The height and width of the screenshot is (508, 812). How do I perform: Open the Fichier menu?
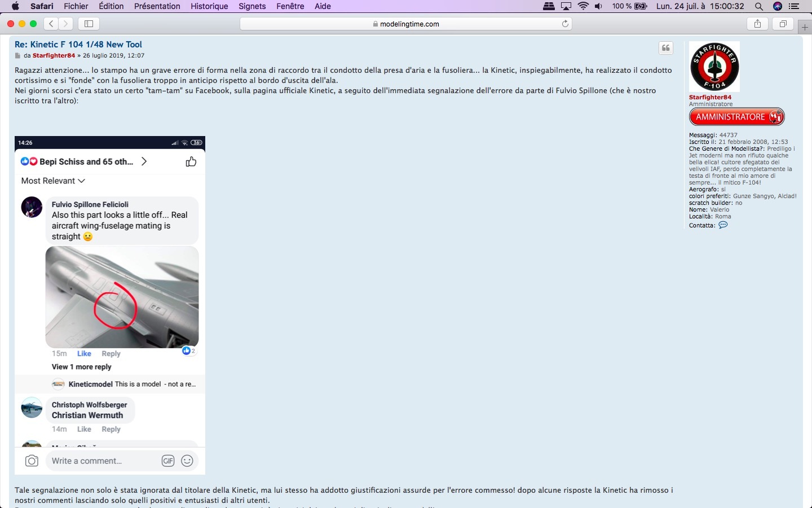[76, 6]
